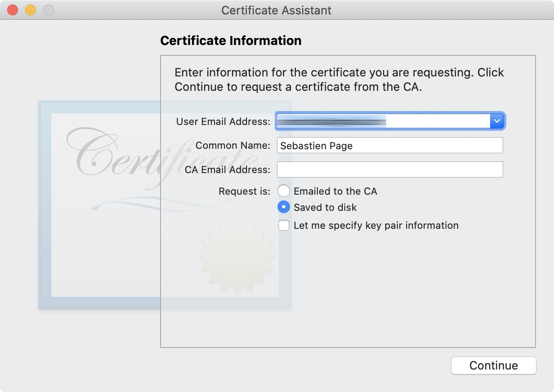This screenshot has height=392, width=554.
Task: Close the Certificate Assistant window with red button
Action: click(x=13, y=10)
